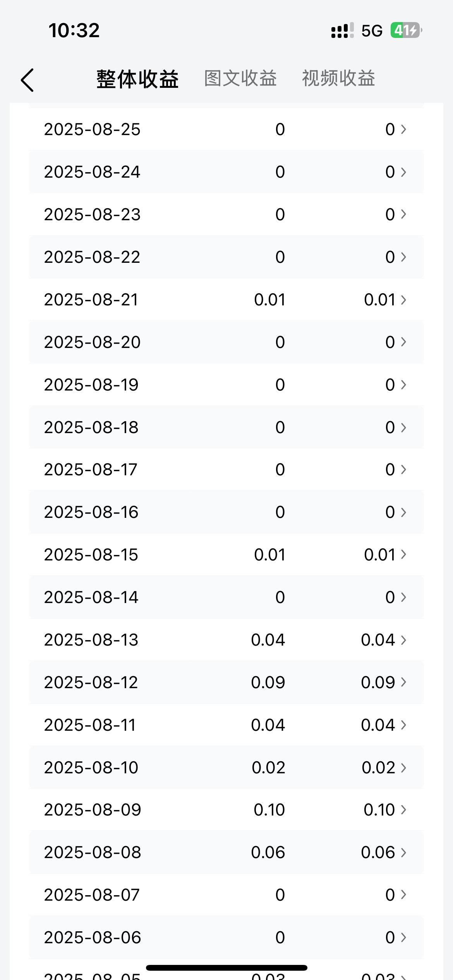
Task: Expand the 2025-08-15 row chevron
Action: coord(403,555)
